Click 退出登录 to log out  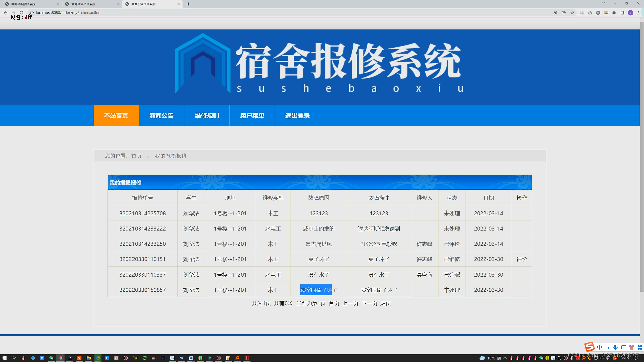point(297,116)
